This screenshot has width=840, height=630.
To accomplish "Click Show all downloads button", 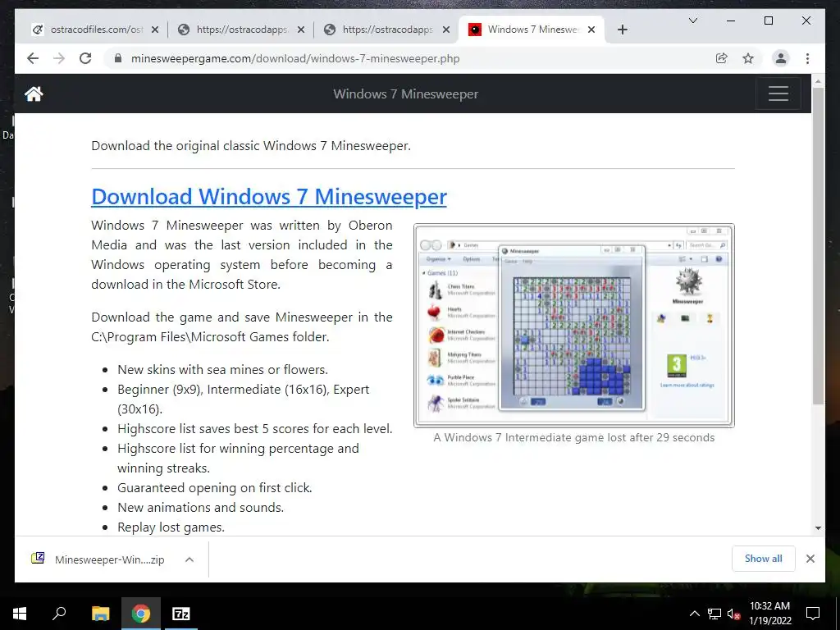I will [763, 559].
